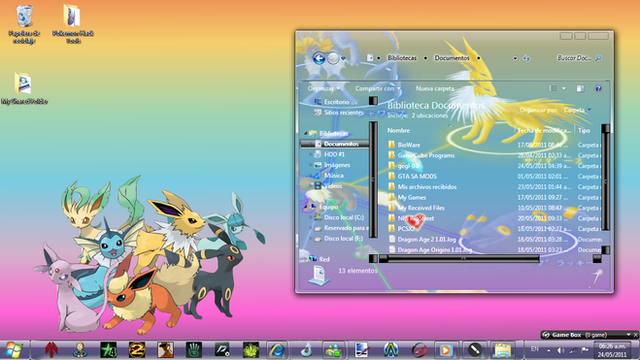
Task: Expand the Red tree node arrow
Action: [305, 259]
